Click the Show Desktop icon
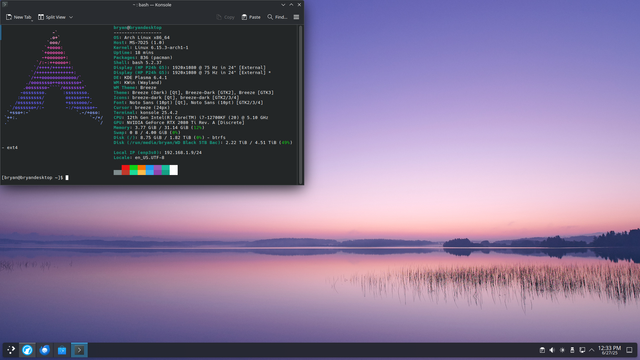The width and height of the screenshot is (640, 360). [629, 350]
